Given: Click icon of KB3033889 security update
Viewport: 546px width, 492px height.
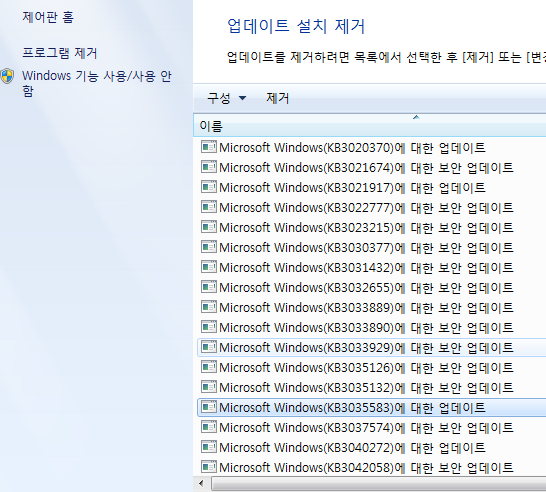Looking at the screenshot, I should [209, 307].
